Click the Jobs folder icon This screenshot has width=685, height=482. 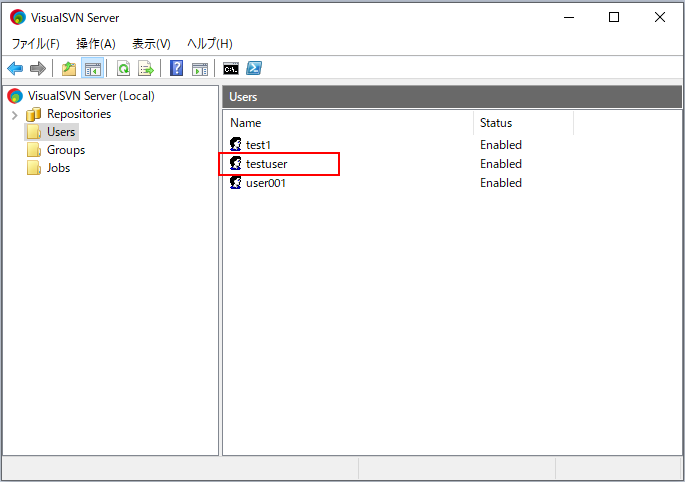(34, 168)
